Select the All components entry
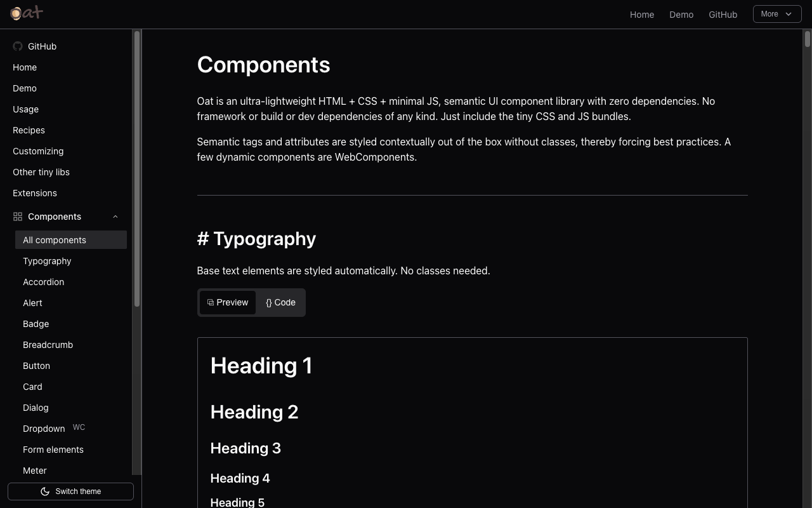Viewport: 812px width, 508px height. point(55,239)
